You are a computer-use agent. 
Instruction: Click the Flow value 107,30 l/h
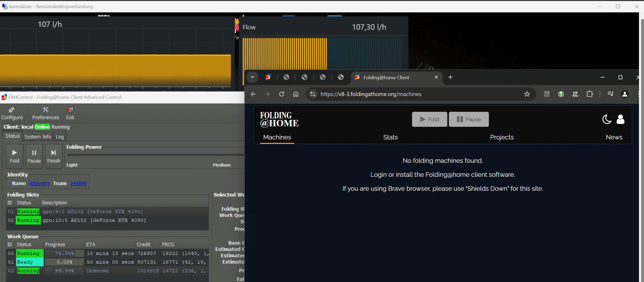click(369, 27)
